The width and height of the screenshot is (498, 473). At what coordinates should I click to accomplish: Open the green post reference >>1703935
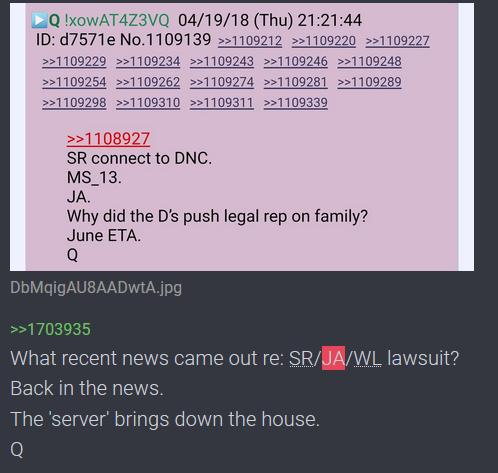pyautogui.click(x=50, y=330)
